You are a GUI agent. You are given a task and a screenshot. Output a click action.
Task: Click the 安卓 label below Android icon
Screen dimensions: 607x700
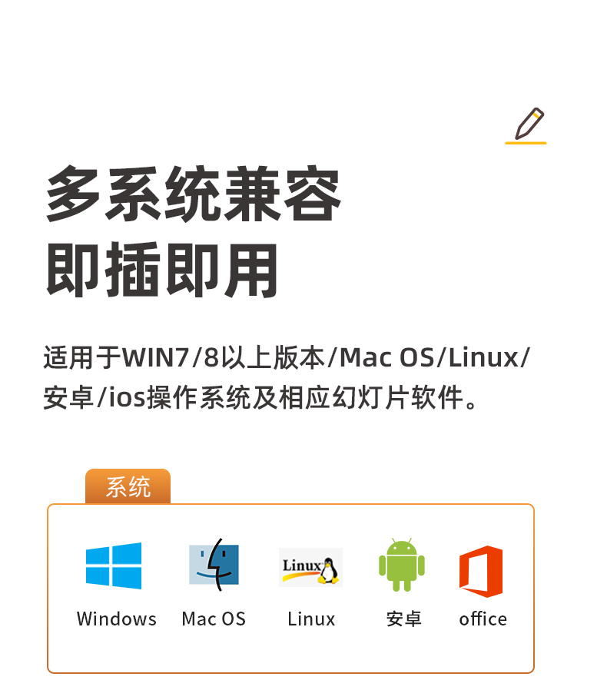pos(403,619)
